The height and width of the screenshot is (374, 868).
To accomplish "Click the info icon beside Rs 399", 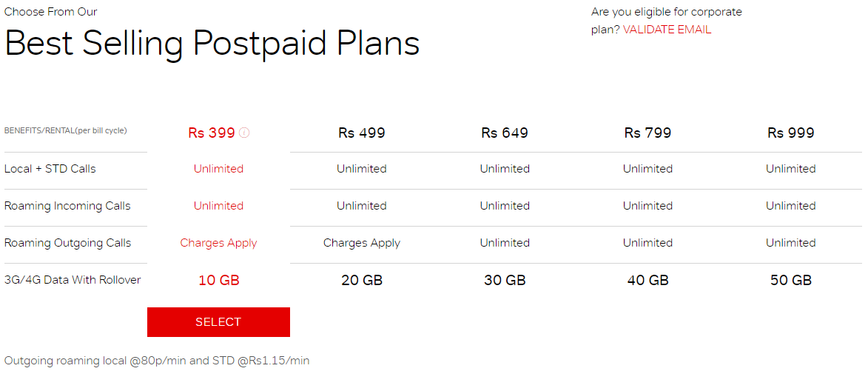I will coord(244,133).
